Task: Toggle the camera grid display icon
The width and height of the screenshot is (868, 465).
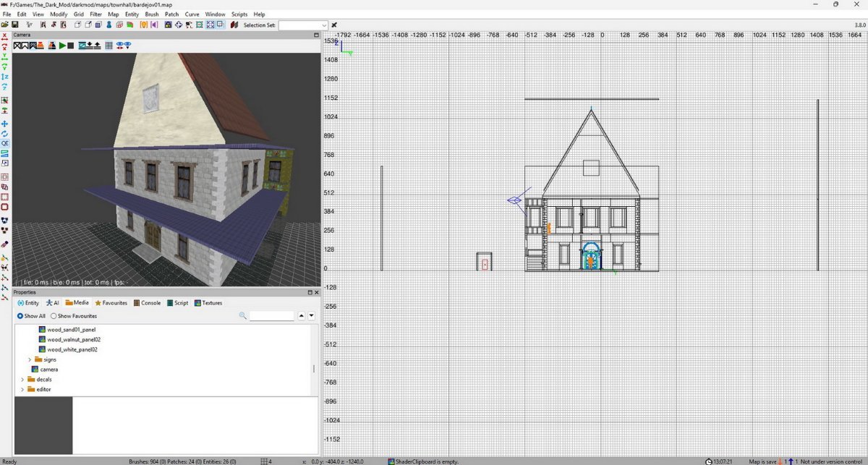Action: point(109,46)
